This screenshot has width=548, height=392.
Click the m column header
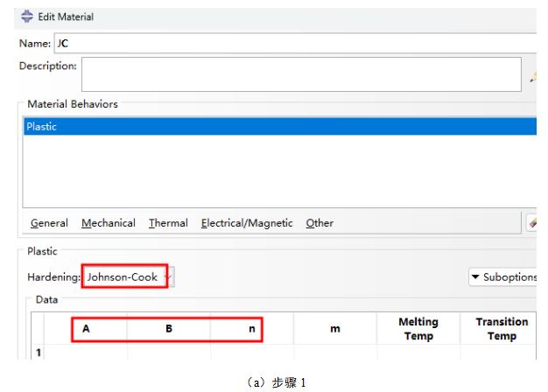tap(334, 329)
